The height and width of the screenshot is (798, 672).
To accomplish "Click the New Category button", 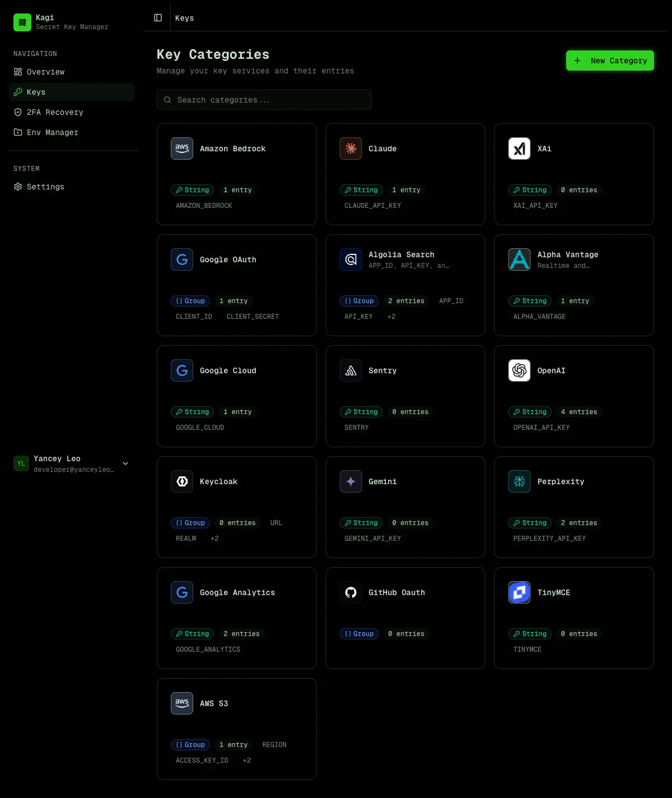I will [610, 61].
